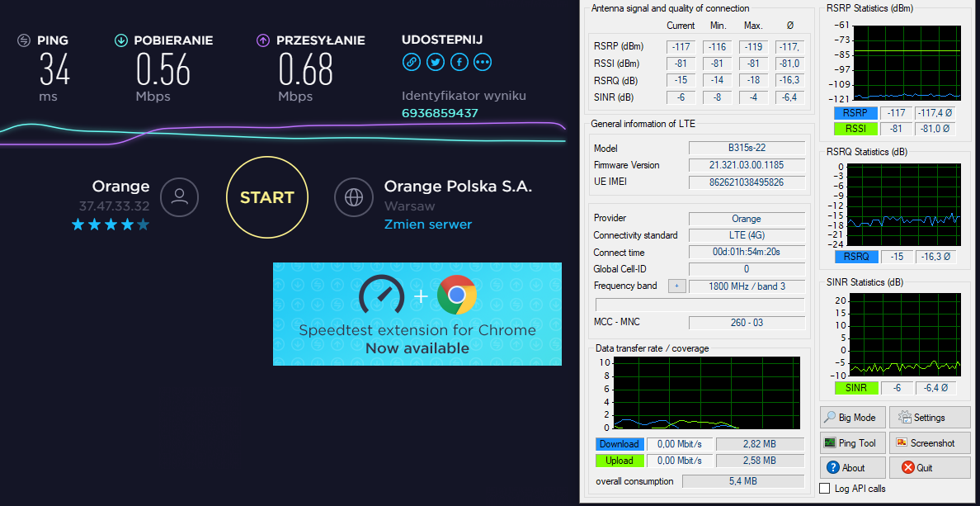Open the About dialog

852,468
